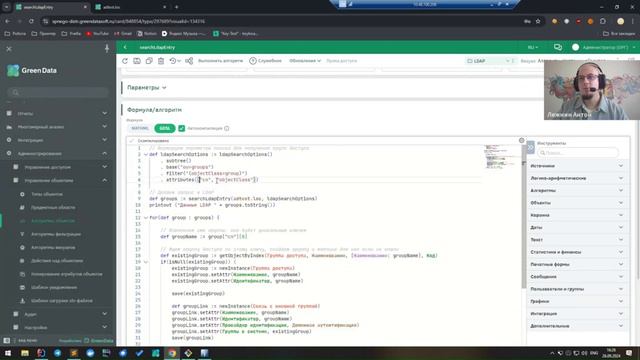Fold the code block at line 2
This screenshot has height=360, width=640.
[x=146, y=155]
